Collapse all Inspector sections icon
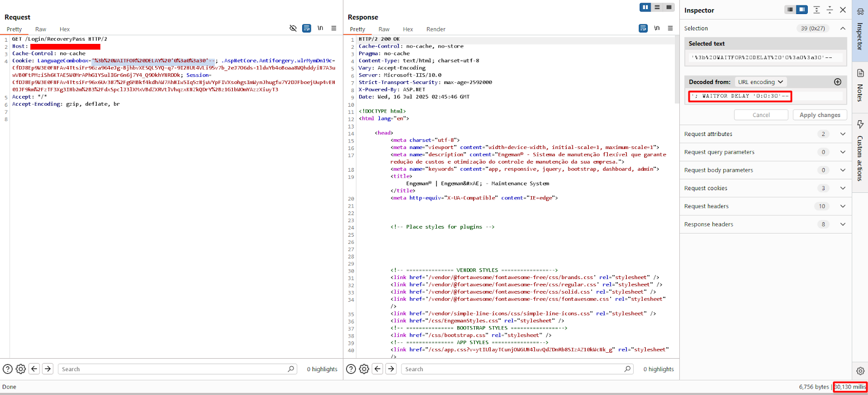Screen dimensions: 868x395 click(829, 10)
